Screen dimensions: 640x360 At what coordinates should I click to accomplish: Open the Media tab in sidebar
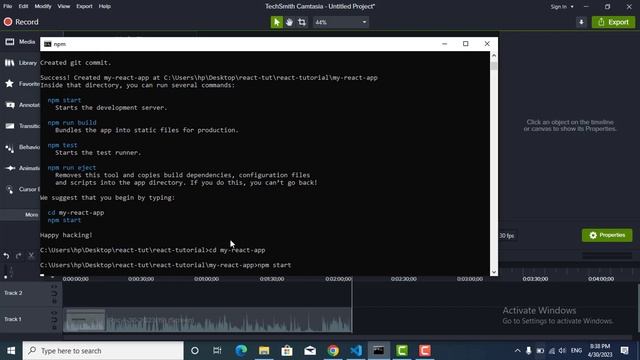20,42
